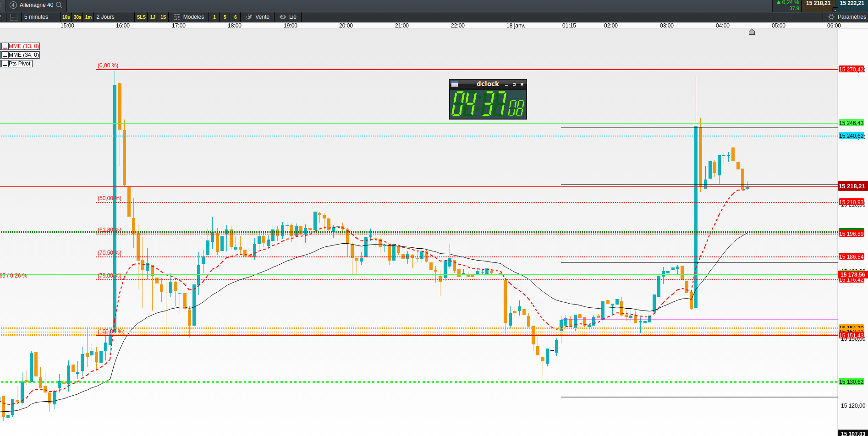Click the home-shaped marker under the time axis
Image resolution: width=868 pixels, height=436 pixels.
click(752, 32)
